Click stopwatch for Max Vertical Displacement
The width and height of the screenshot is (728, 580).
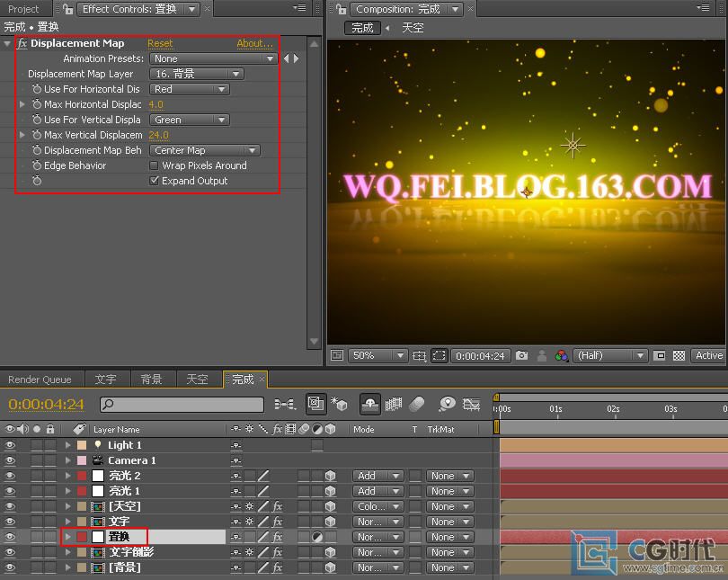[x=37, y=135]
